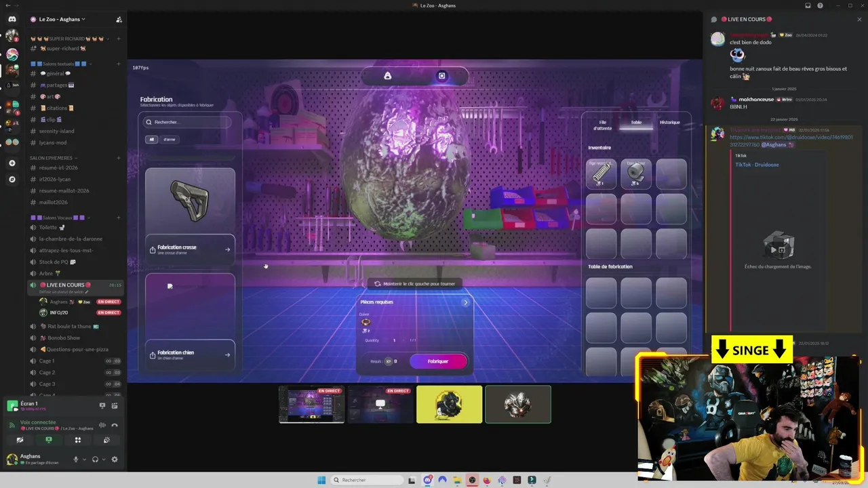Click the square icon above the egg
Screen dimensions: 868x488
pos(441,76)
